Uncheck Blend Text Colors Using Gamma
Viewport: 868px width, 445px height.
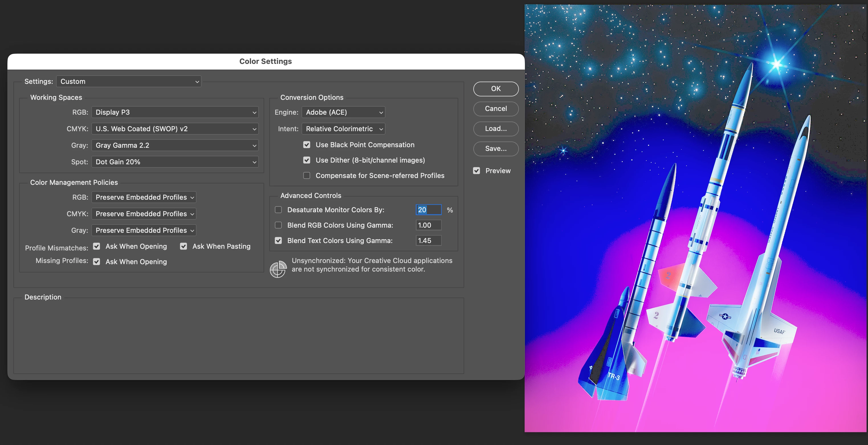coord(278,240)
